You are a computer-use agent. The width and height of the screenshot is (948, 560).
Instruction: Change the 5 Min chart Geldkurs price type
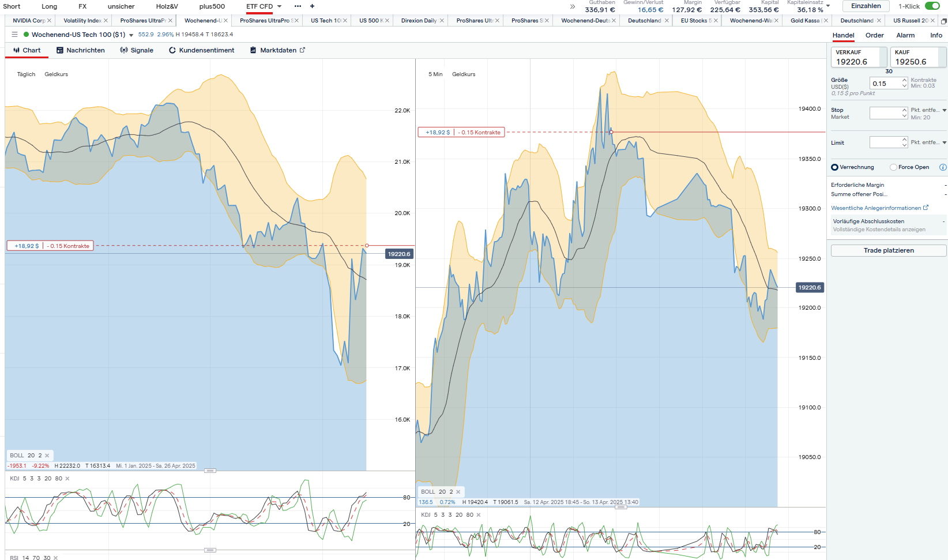click(x=464, y=74)
